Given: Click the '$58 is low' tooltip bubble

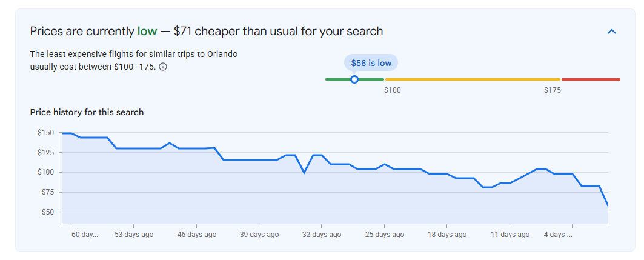Looking at the screenshot, I should (371, 63).
